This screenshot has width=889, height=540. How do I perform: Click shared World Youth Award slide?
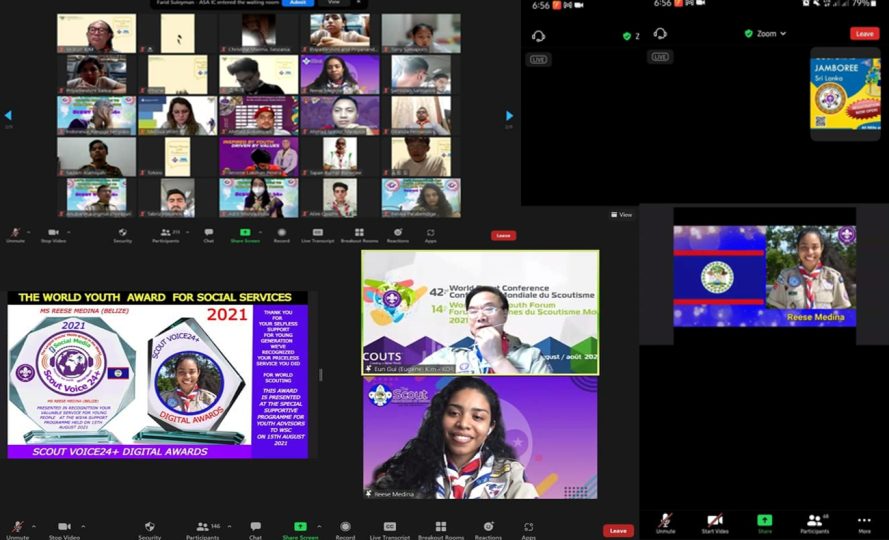158,375
